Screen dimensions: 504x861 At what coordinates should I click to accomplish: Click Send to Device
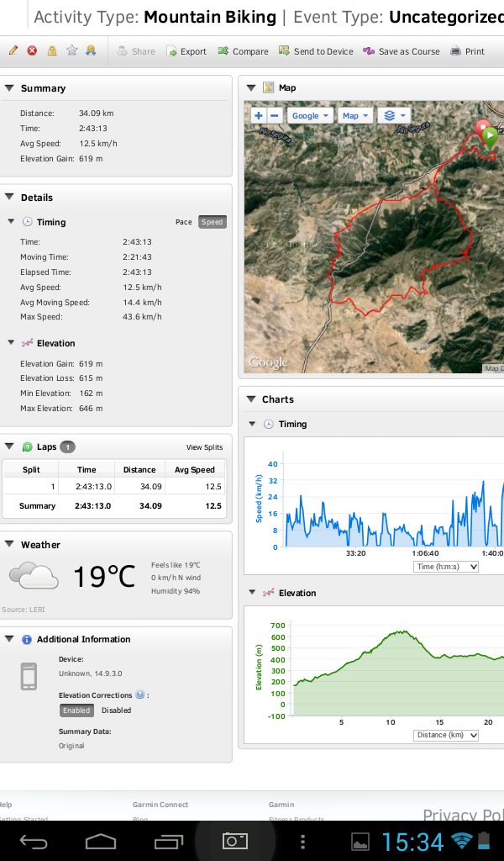point(316,51)
